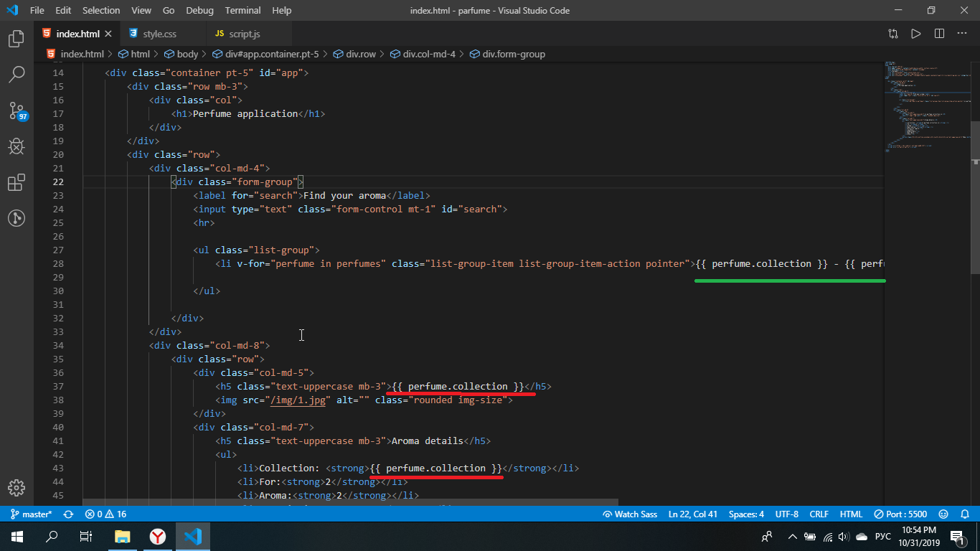Open the Help menu

[282, 11]
